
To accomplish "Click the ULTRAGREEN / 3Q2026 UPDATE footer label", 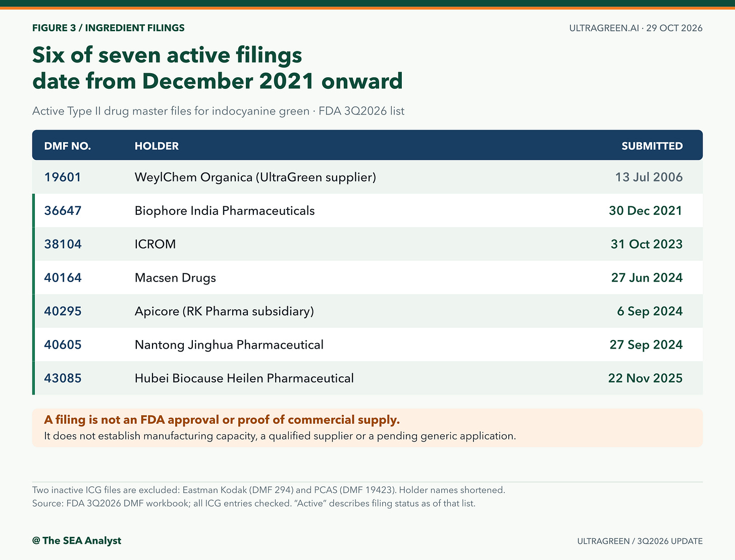I will tap(640, 541).
